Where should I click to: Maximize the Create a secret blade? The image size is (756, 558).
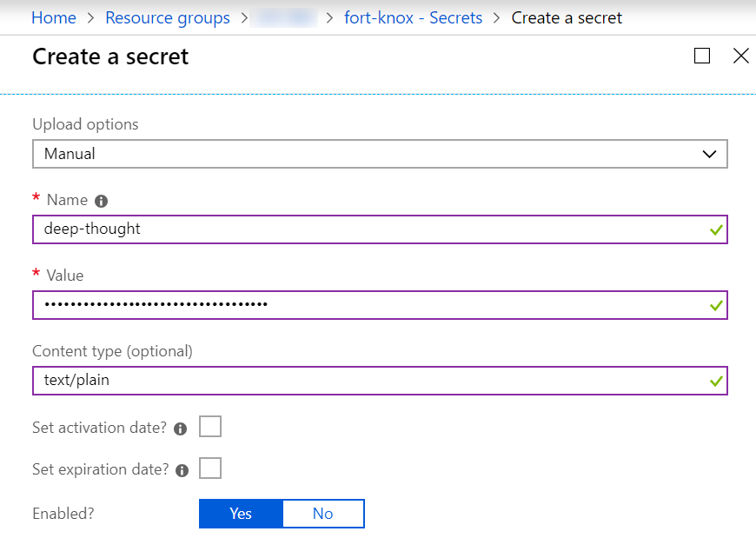pyautogui.click(x=702, y=56)
